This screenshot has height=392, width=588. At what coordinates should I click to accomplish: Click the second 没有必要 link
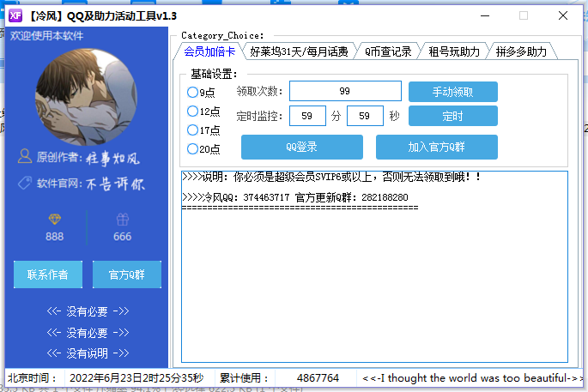pos(88,333)
